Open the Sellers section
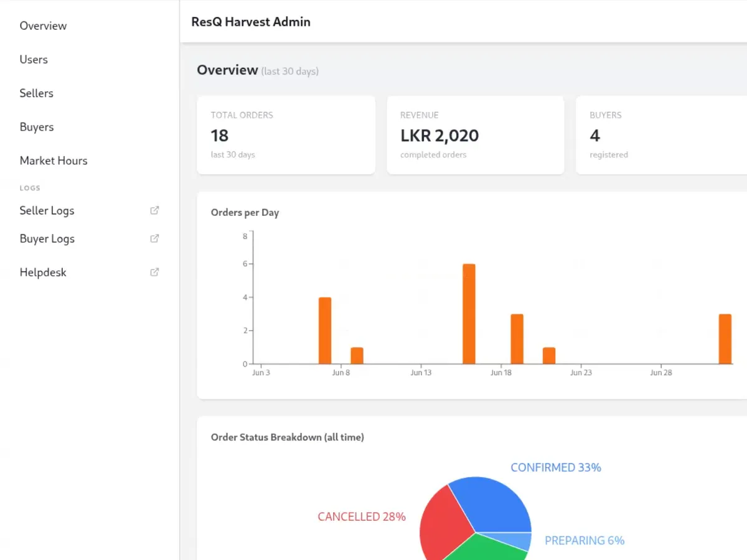Viewport: 747px width, 560px height. (x=36, y=93)
